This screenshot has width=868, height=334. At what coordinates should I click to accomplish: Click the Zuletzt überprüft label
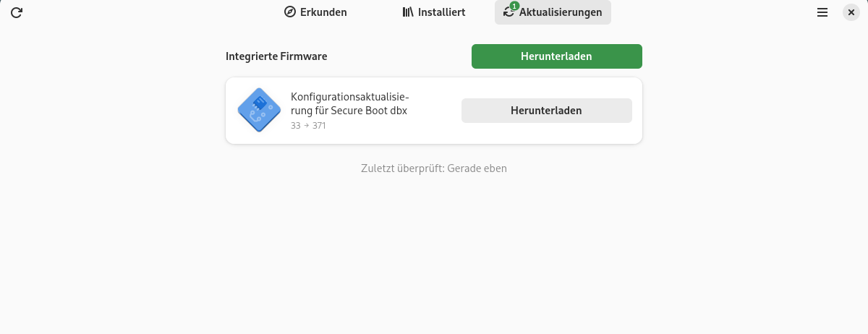click(x=402, y=168)
